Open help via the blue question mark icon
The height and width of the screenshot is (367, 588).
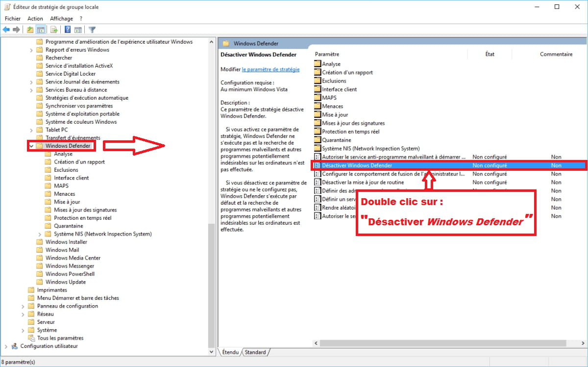coord(68,30)
